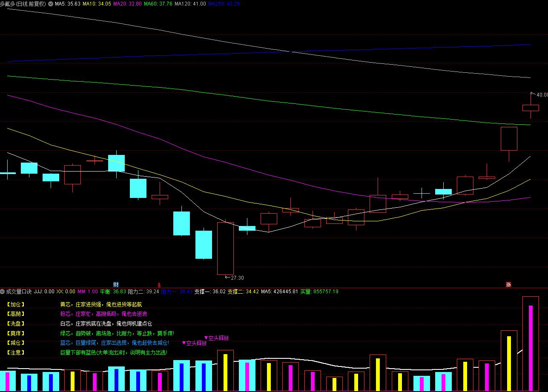Select the MA5: 35.63 price legend
The image size is (548, 392).
pos(68,3)
